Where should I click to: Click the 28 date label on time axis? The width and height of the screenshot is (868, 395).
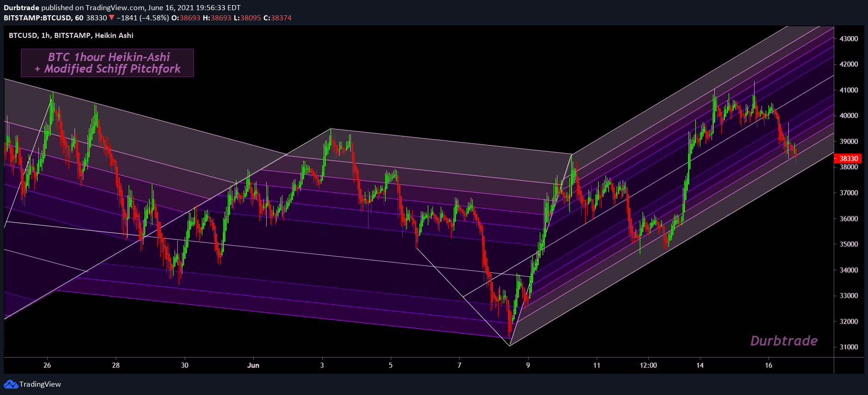point(116,365)
